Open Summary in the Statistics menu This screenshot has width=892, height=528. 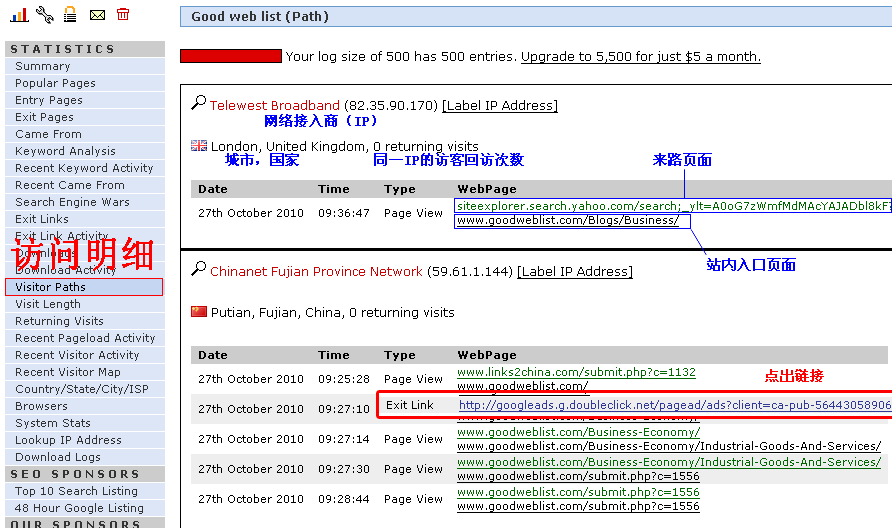click(x=43, y=66)
